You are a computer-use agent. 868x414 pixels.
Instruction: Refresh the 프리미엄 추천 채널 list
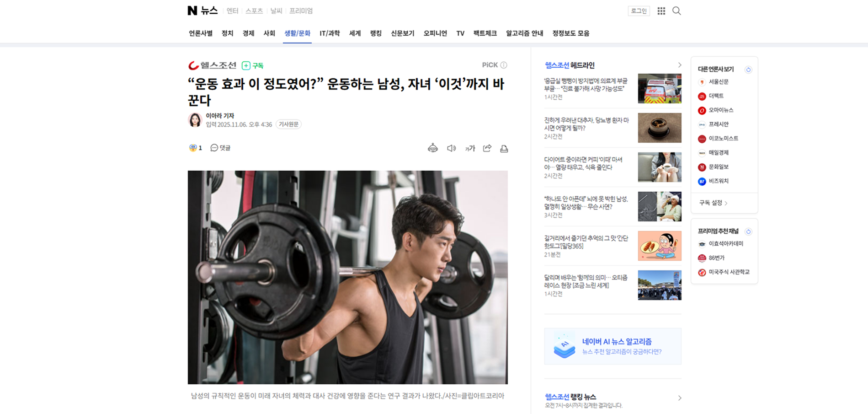(748, 231)
